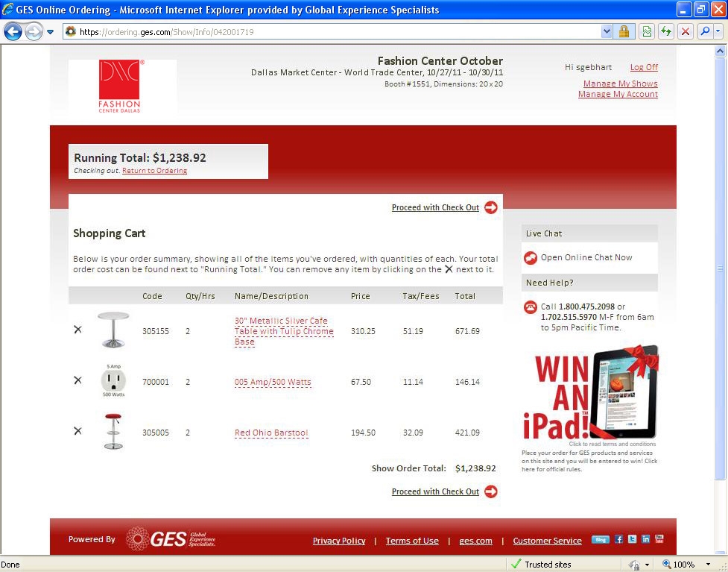728x572 pixels.
Task: Open Red Ohio Barstool product link
Action: [x=271, y=433]
